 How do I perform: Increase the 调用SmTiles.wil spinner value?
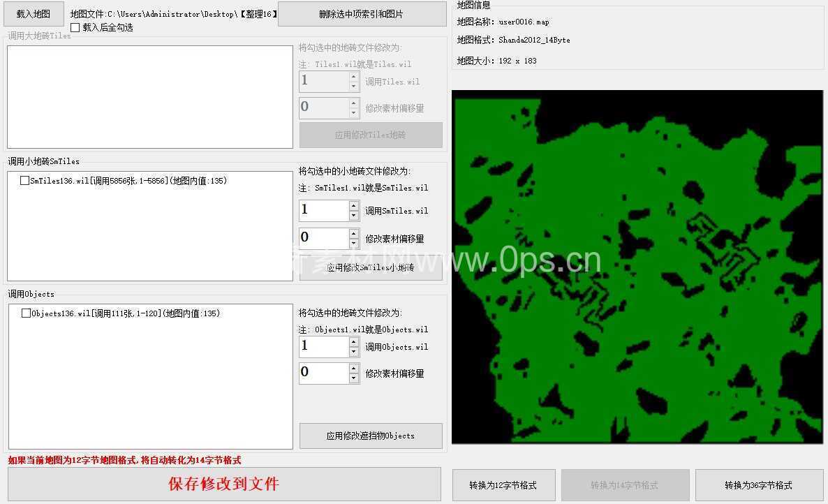[x=354, y=206]
